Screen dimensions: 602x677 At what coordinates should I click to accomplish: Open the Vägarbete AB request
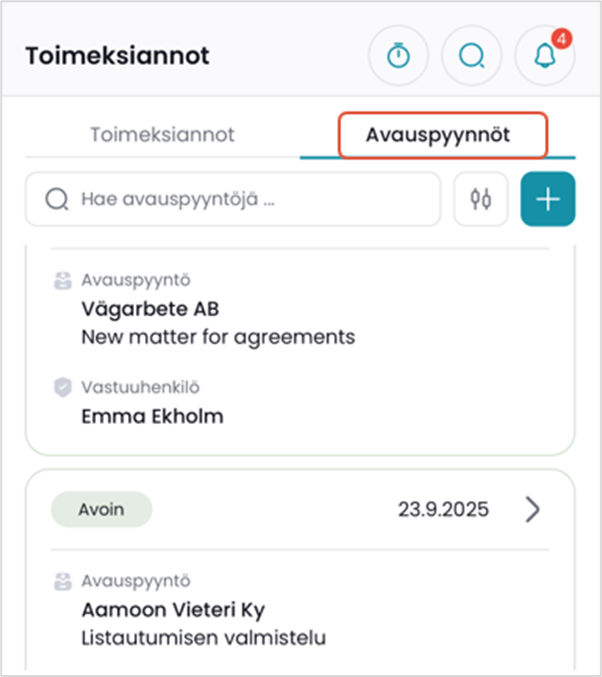(x=150, y=309)
